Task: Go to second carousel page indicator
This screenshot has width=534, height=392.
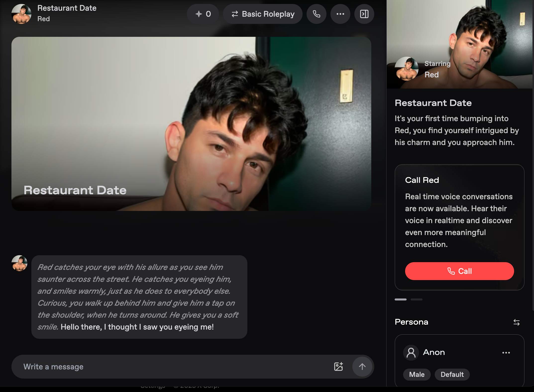Action: tap(416, 299)
